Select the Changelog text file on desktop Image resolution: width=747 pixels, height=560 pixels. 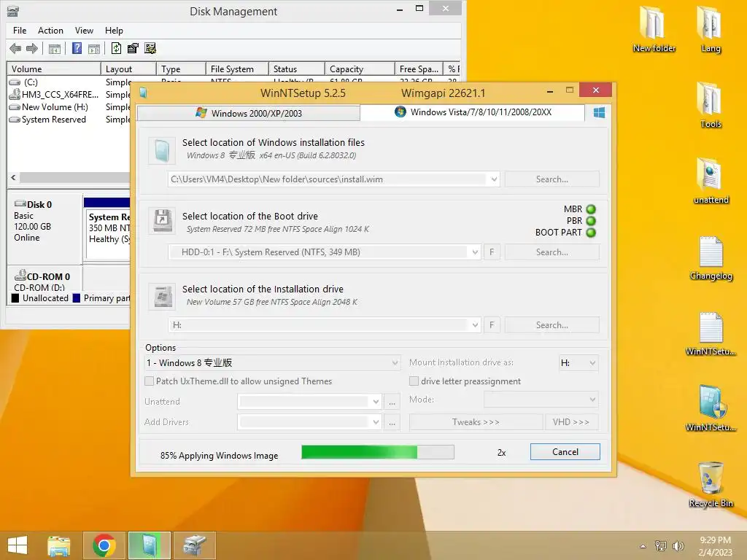click(711, 257)
